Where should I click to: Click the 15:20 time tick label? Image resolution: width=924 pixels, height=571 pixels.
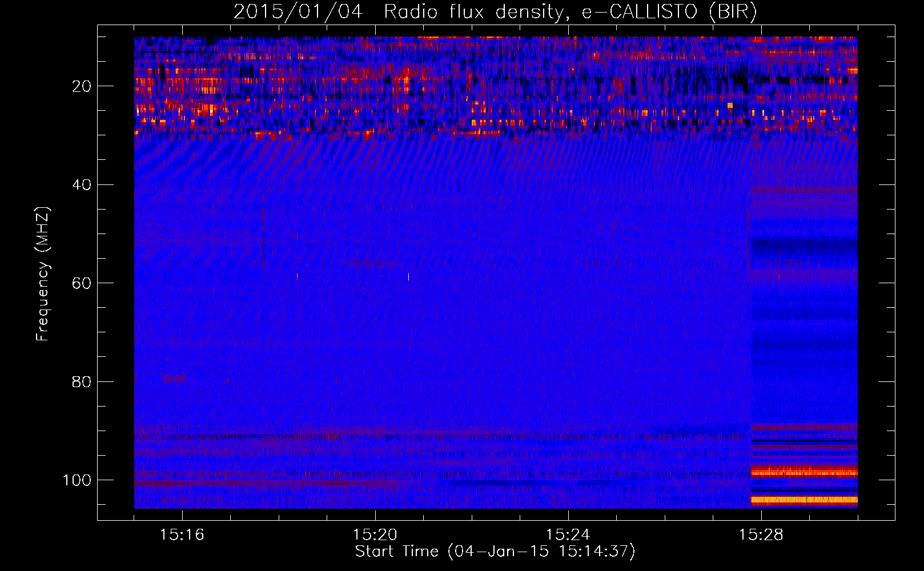(375, 535)
